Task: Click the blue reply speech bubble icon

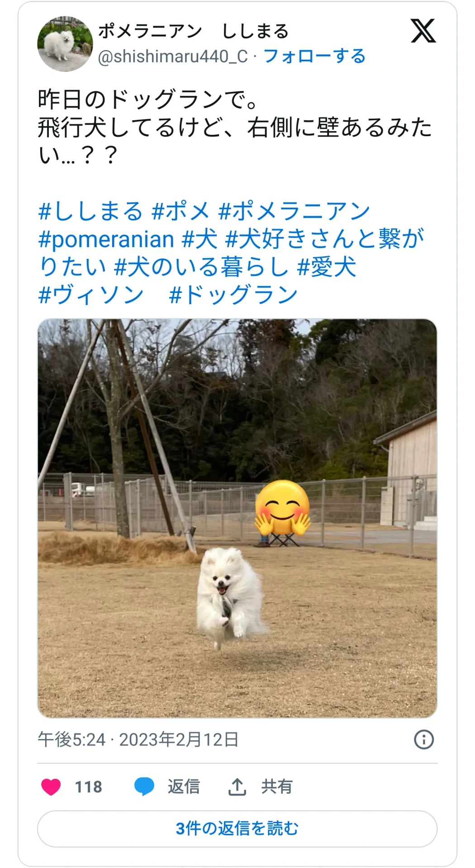Action: coord(144,787)
